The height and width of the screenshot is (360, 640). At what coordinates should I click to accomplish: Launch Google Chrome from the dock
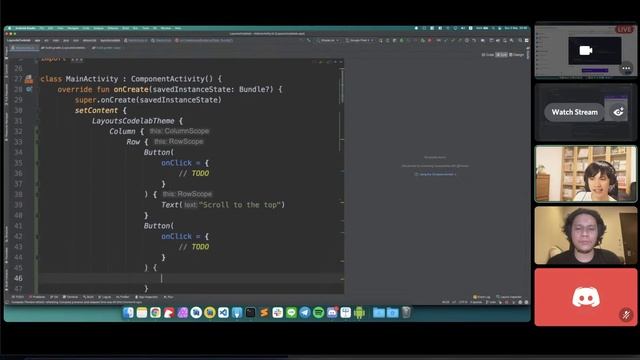coord(155,313)
